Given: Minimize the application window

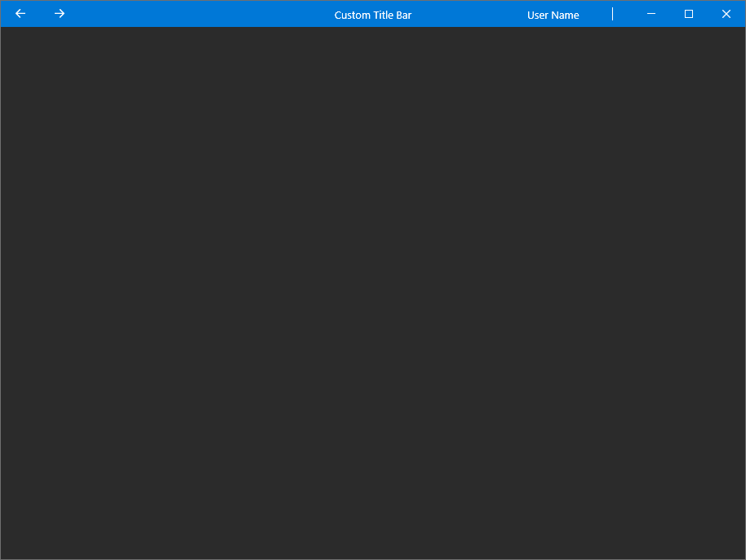Looking at the screenshot, I should 651,14.
